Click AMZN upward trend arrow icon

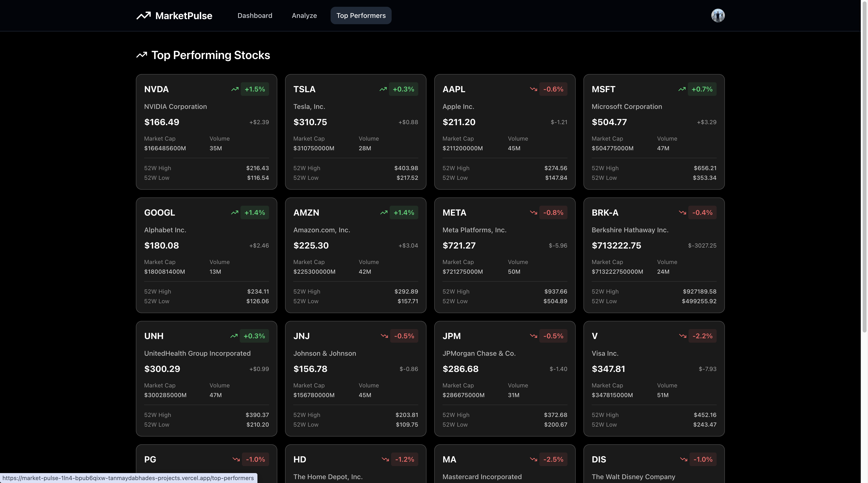(384, 213)
